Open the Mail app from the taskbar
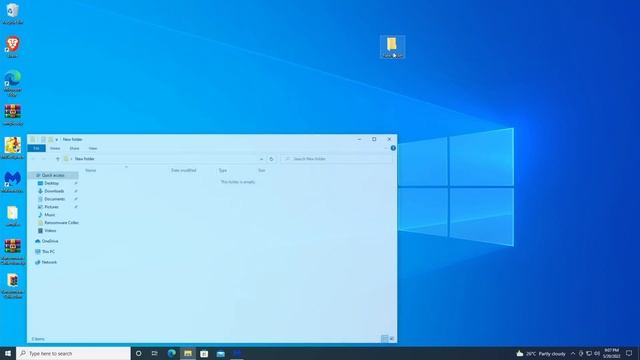640x360 pixels. click(x=221, y=353)
